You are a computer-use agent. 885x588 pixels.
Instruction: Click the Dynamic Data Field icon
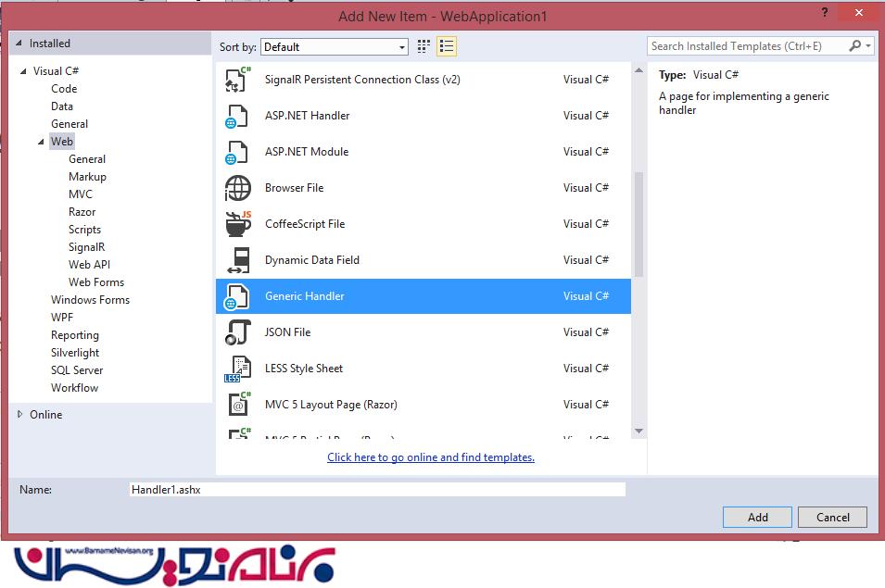[x=239, y=260]
